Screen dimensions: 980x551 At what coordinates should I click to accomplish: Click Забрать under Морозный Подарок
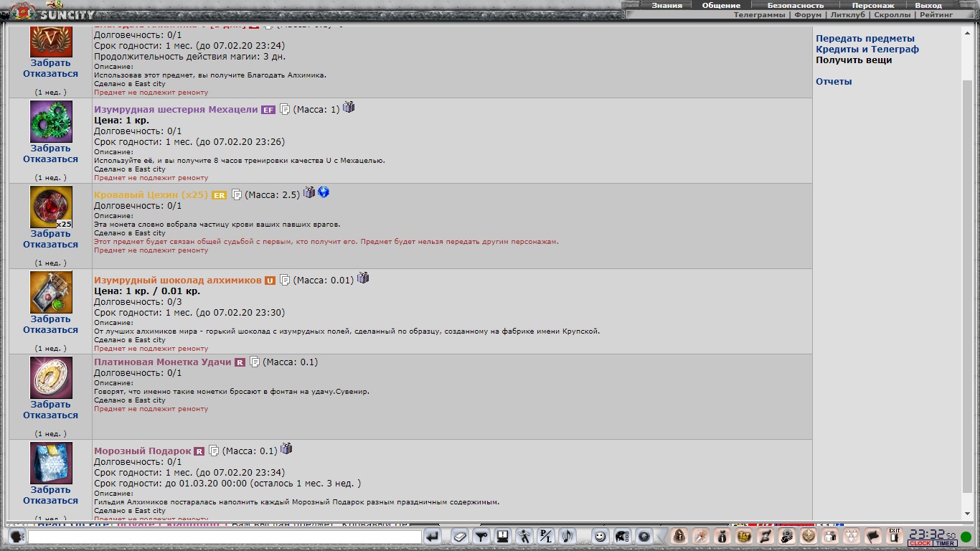50,490
